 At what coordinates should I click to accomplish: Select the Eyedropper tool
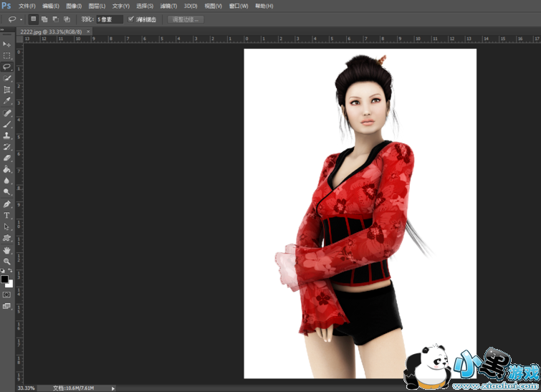[x=7, y=101]
